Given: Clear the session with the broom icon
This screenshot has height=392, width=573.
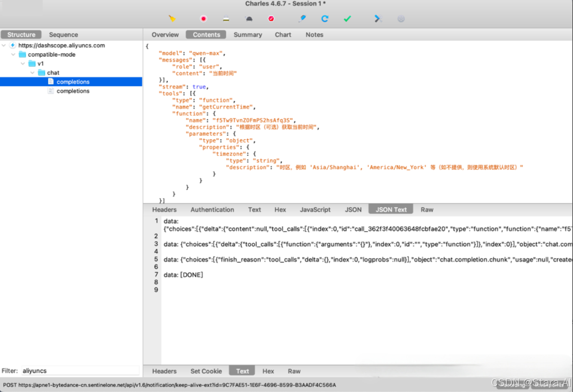Looking at the screenshot, I should point(172,19).
